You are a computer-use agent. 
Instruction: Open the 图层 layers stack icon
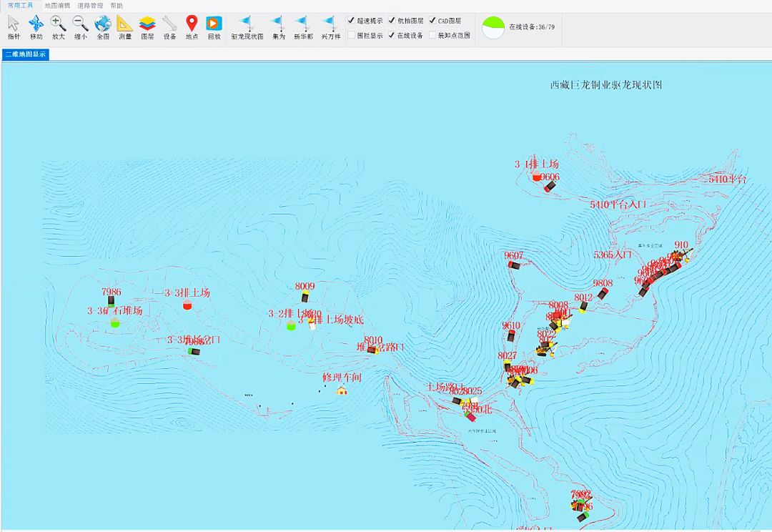pyautogui.click(x=147, y=28)
